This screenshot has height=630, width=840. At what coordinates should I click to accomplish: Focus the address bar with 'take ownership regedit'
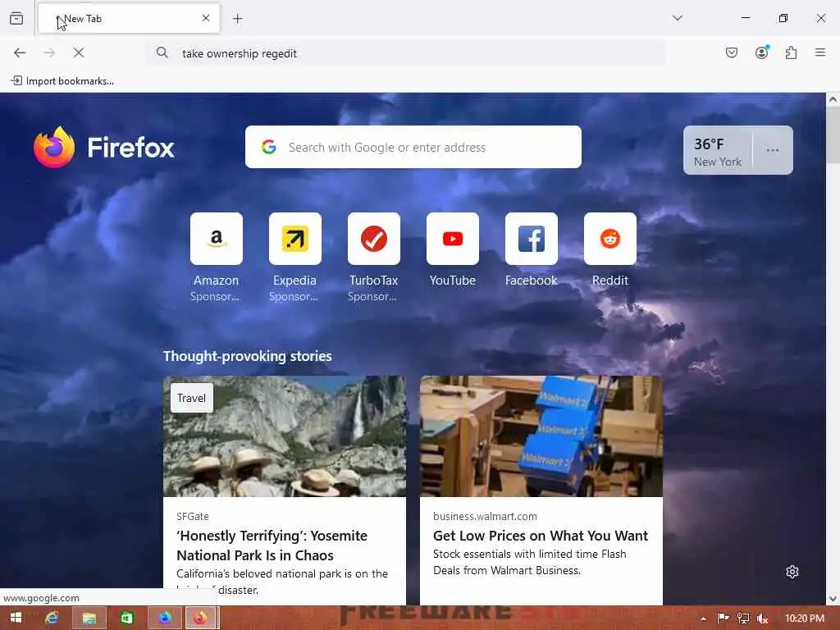(x=405, y=53)
